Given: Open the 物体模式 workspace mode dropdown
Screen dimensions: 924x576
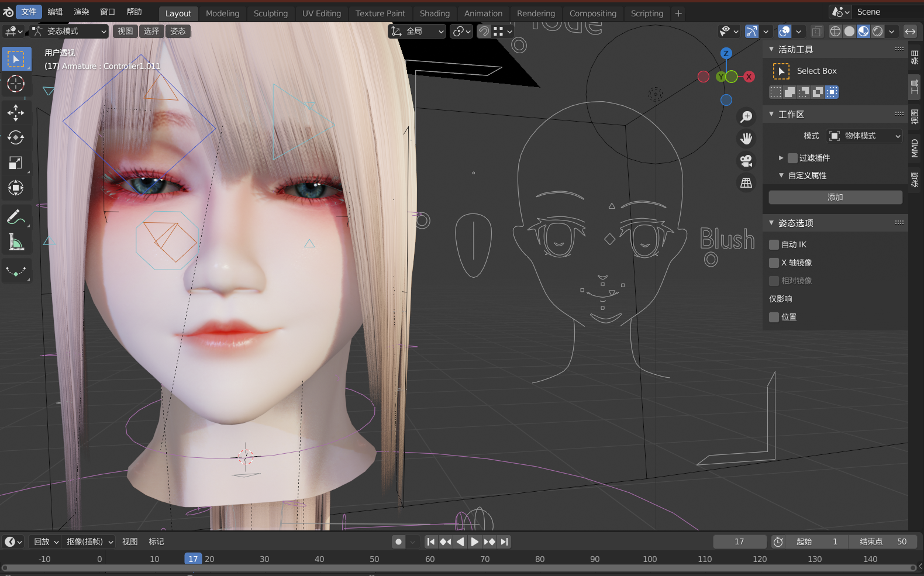Looking at the screenshot, I should pos(864,136).
